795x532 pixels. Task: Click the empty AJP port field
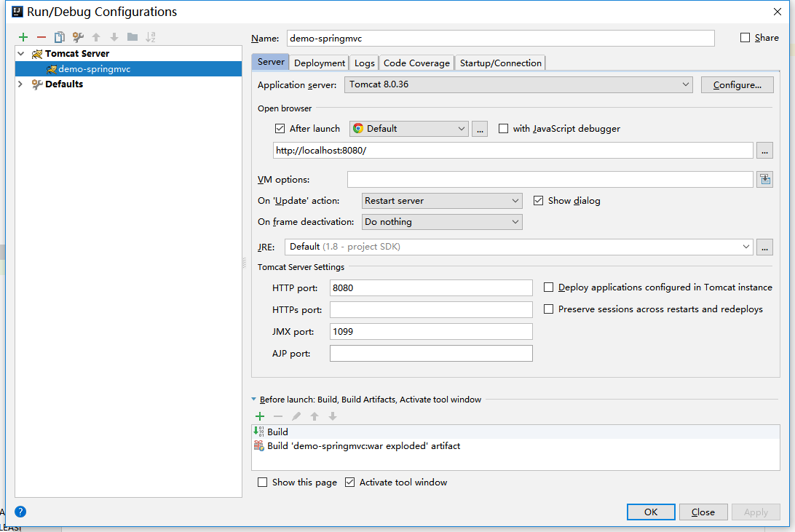click(431, 353)
